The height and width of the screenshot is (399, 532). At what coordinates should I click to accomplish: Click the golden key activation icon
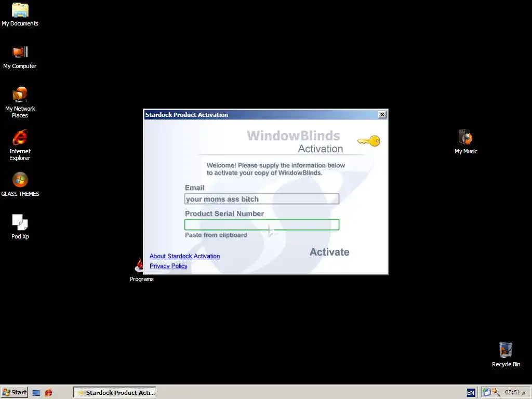point(369,141)
